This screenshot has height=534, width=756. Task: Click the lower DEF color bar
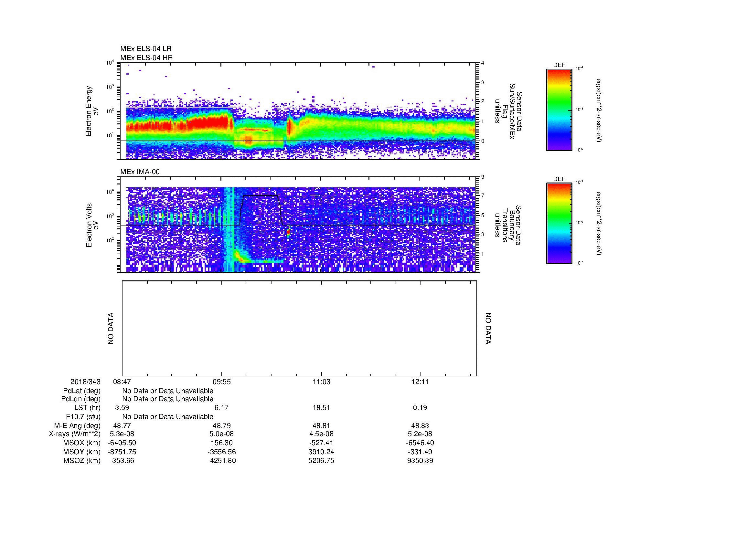559,224
